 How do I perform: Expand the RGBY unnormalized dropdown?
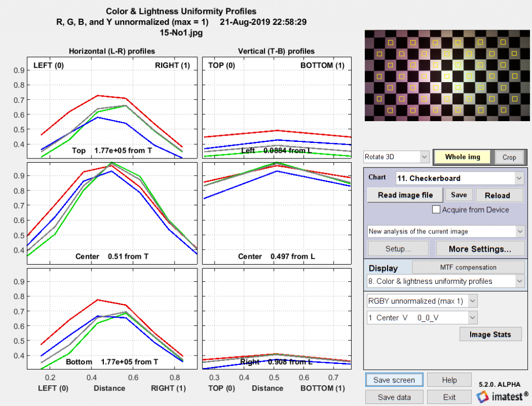422,301
